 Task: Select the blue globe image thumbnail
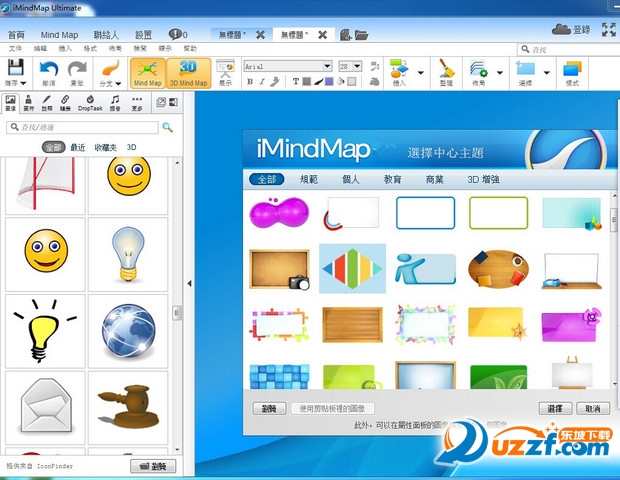click(128, 331)
